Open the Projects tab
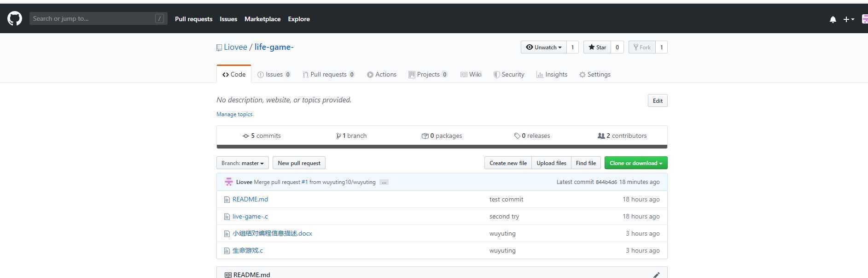 (x=428, y=74)
